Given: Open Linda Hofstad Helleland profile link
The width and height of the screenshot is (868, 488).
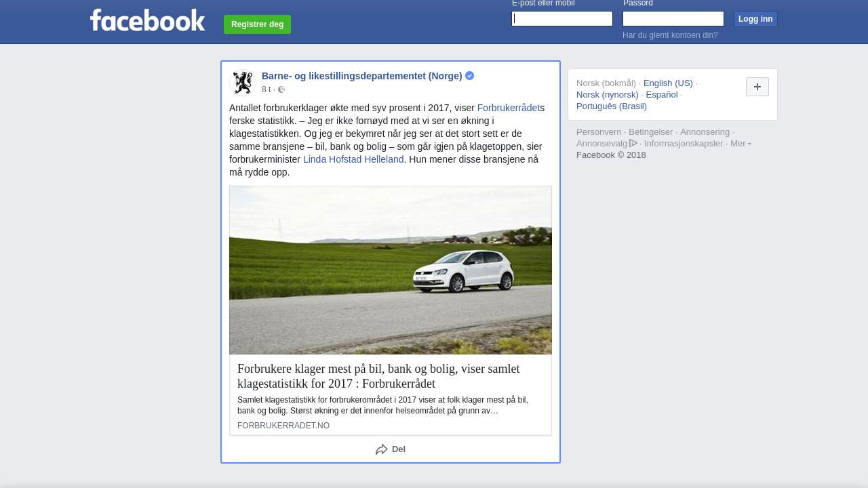Looking at the screenshot, I should pyautogui.click(x=353, y=159).
